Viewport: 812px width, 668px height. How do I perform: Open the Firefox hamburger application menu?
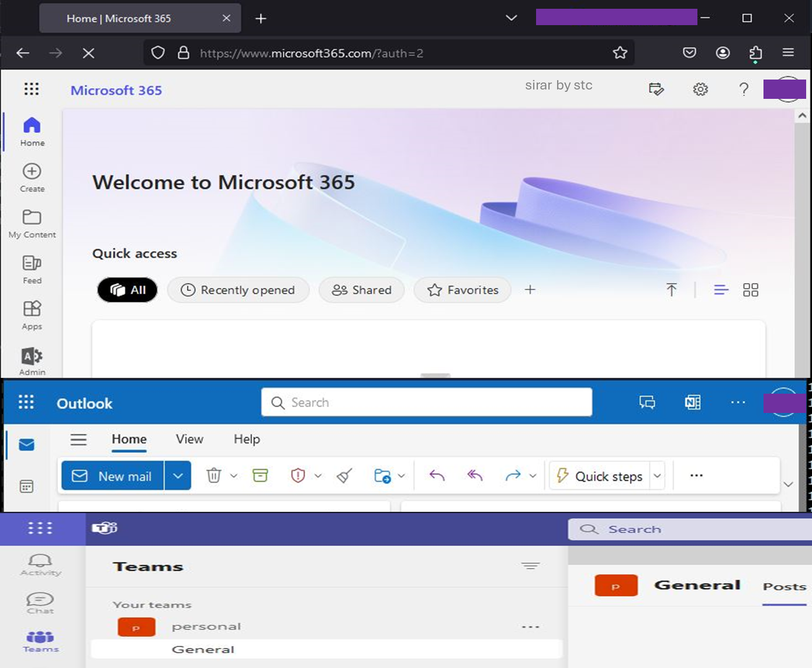[788, 53]
